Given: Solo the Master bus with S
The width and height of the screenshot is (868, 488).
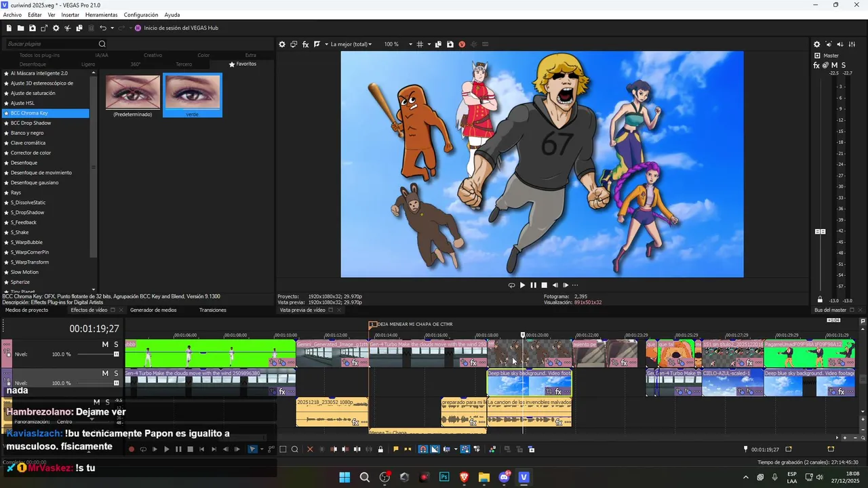Looking at the screenshot, I should (844, 65).
